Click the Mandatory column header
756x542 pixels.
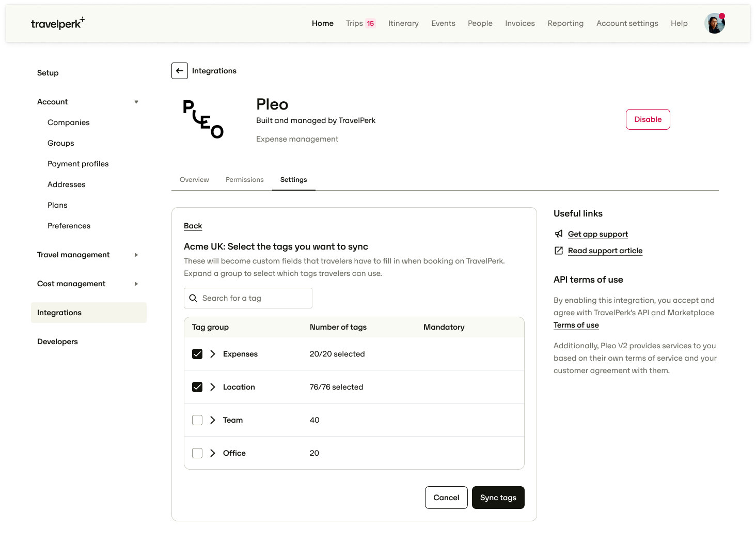[x=444, y=327]
